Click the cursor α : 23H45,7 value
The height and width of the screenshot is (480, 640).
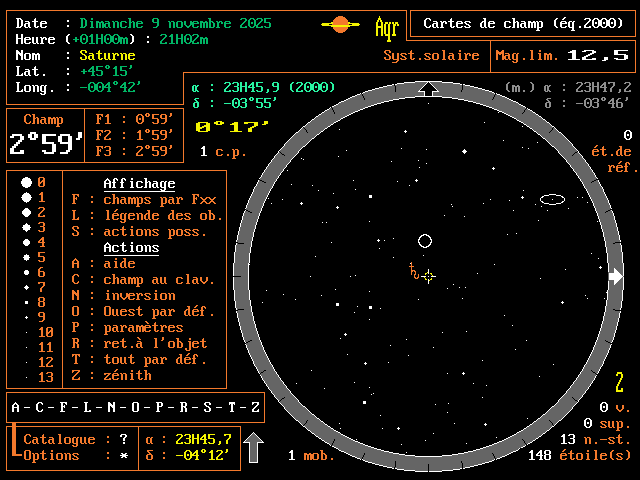click(x=203, y=439)
